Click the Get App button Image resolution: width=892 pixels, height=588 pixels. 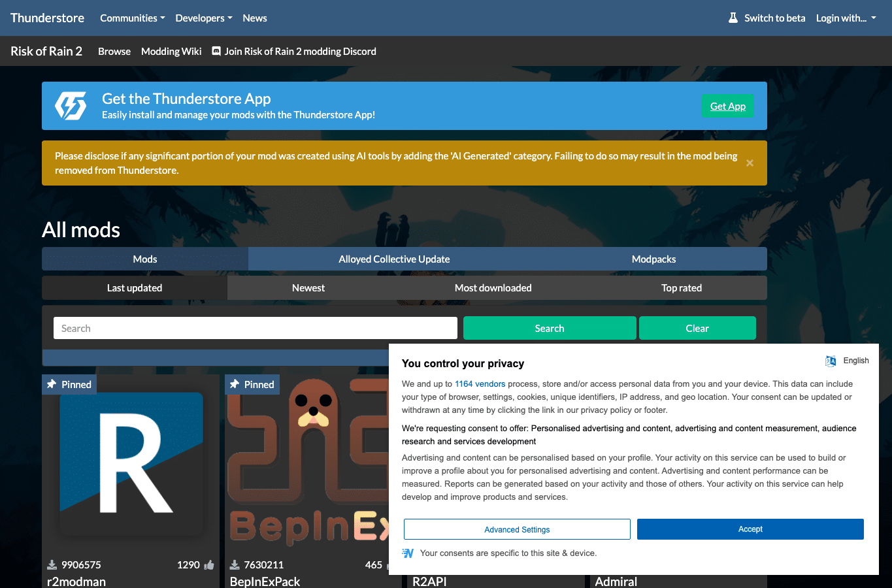pyautogui.click(x=728, y=106)
